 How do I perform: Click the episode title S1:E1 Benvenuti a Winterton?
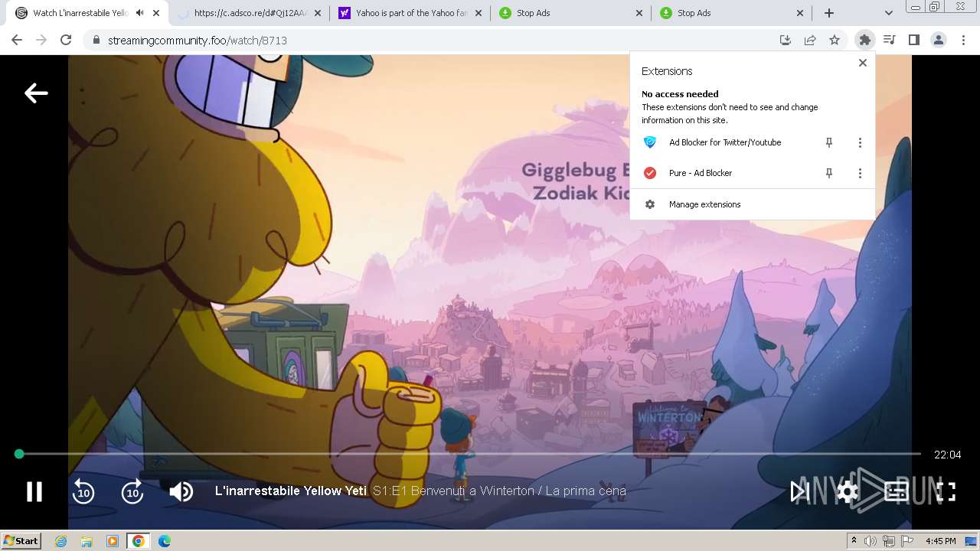(x=499, y=491)
